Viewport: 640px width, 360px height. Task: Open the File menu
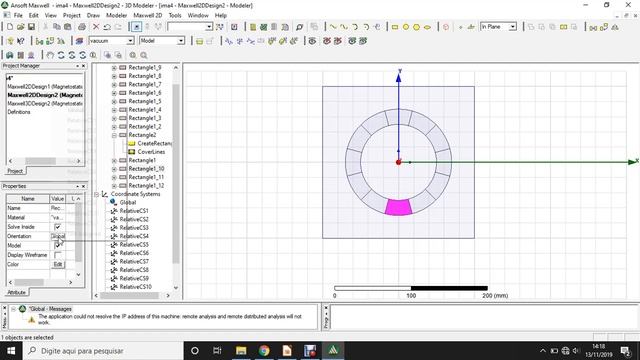(x=18, y=15)
